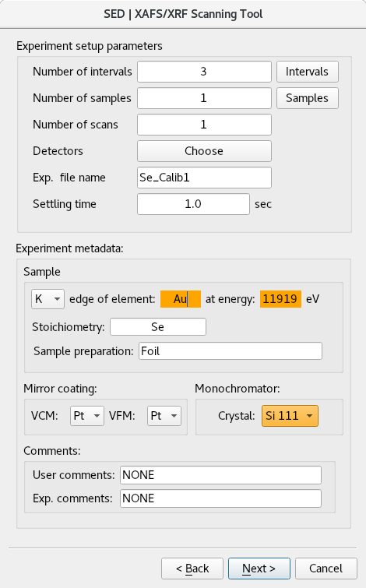Screen dimensions: 366x588
Task: Select the energy field showing 11919
Action: coord(280,299)
